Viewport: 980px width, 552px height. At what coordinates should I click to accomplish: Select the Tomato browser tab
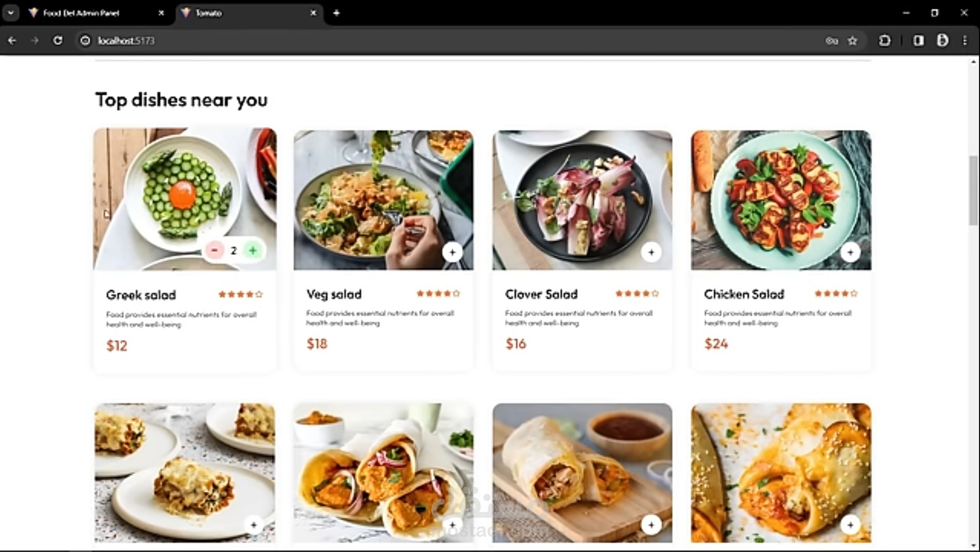pos(240,13)
